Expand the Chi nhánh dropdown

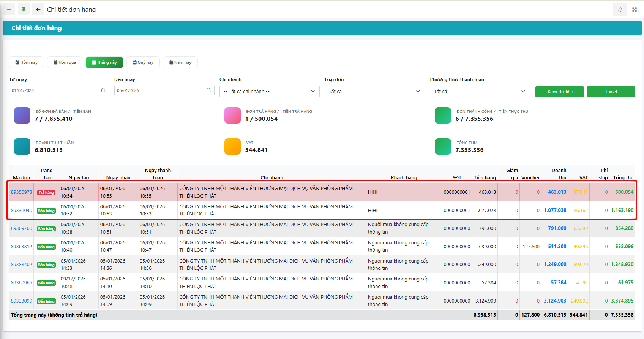click(x=269, y=92)
